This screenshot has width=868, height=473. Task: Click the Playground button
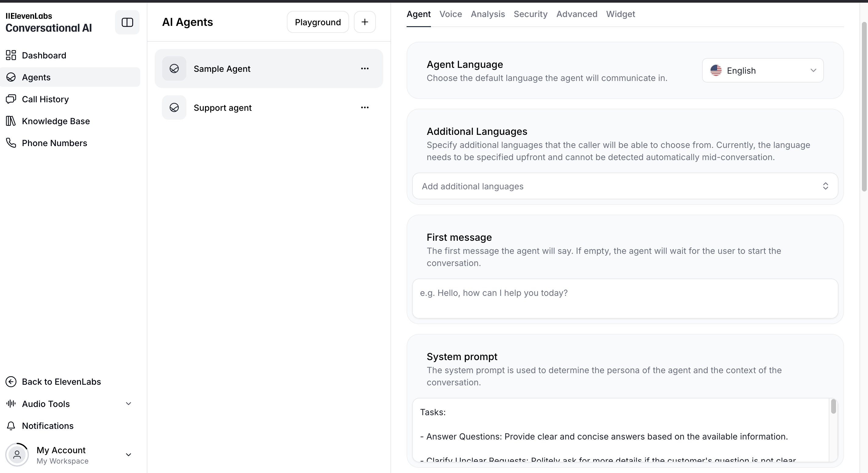pos(318,22)
